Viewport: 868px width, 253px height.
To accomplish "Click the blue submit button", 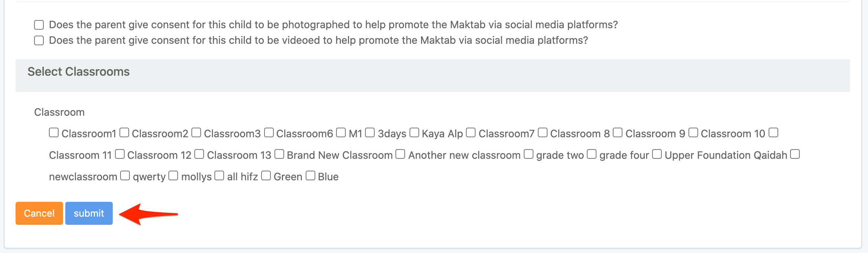I will tap(89, 213).
